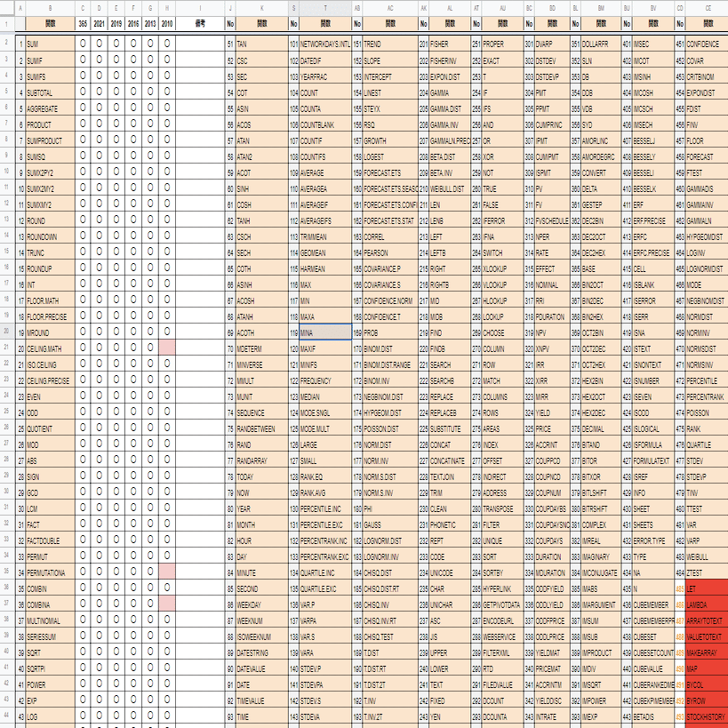The width and height of the screenshot is (728, 728).
Task: Select the 2021 version header cell
Action: (99, 24)
